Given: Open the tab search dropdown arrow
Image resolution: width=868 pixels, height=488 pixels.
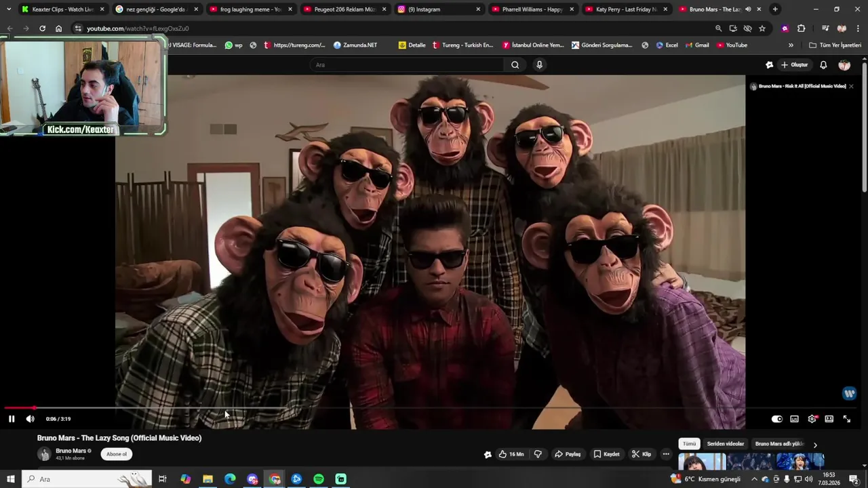Looking at the screenshot, I should tap(8, 9).
